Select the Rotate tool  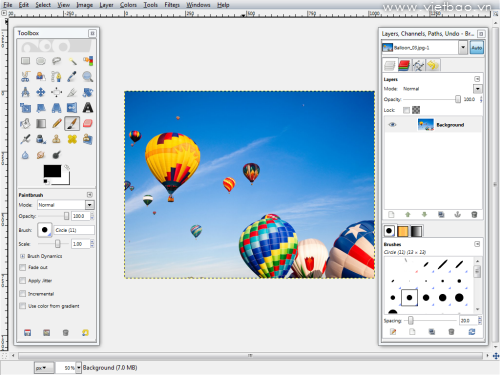point(88,92)
